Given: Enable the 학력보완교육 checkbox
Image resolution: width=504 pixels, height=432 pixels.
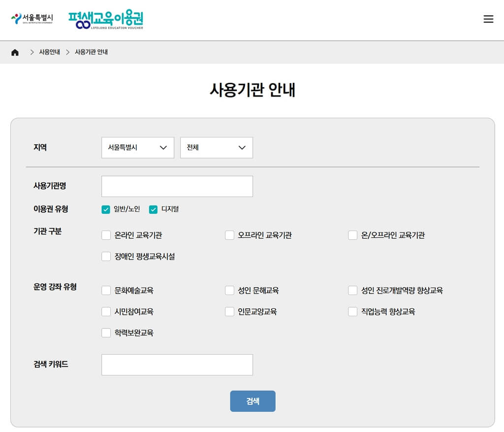Looking at the screenshot, I should (106, 333).
